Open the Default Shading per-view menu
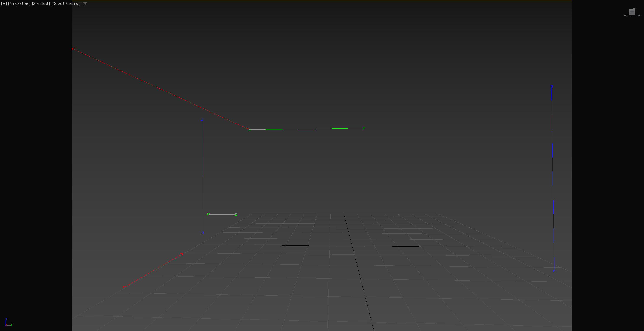This screenshot has height=331, width=644. coord(66,3)
